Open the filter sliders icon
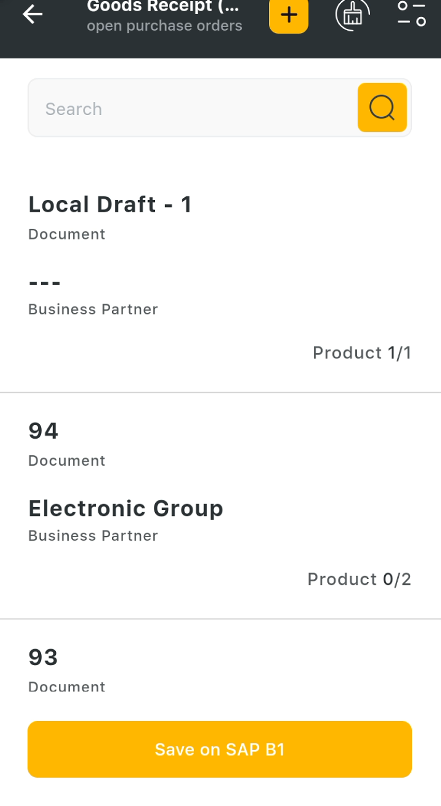Viewport: 441px width, 806px height. click(x=412, y=13)
